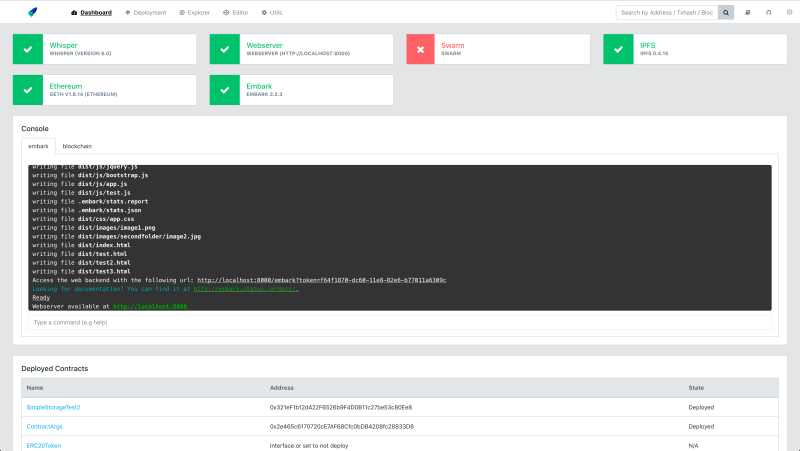Viewport: 800px width, 451px height.
Task: Select the ContractArgs contract address
Action: [342, 427]
